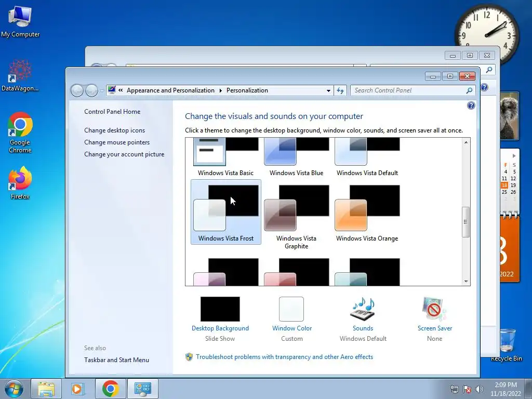
Task: Open Taskbar and Start Menu link
Action: (x=117, y=360)
